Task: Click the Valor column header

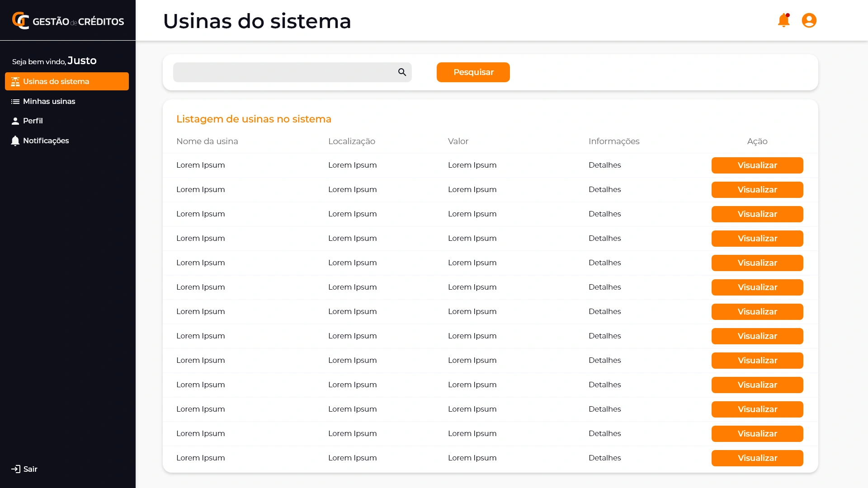Action: click(458, 141)
